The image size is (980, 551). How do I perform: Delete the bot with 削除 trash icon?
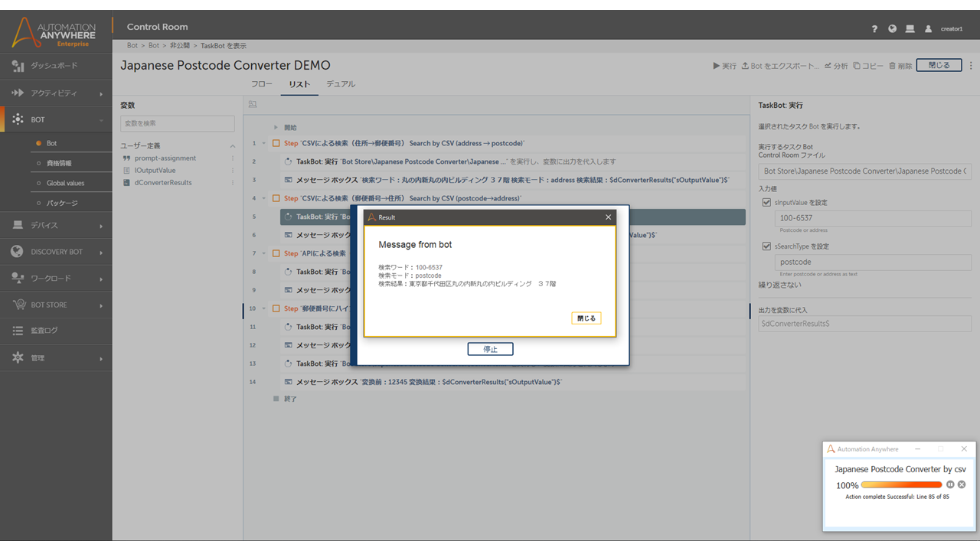click(x=900, y=66)
